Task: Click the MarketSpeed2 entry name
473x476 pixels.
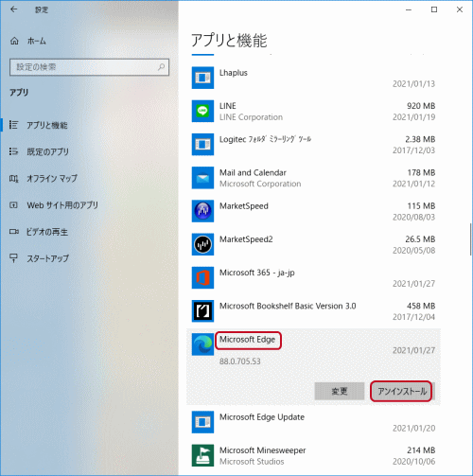Action: [x=246, y=239]
